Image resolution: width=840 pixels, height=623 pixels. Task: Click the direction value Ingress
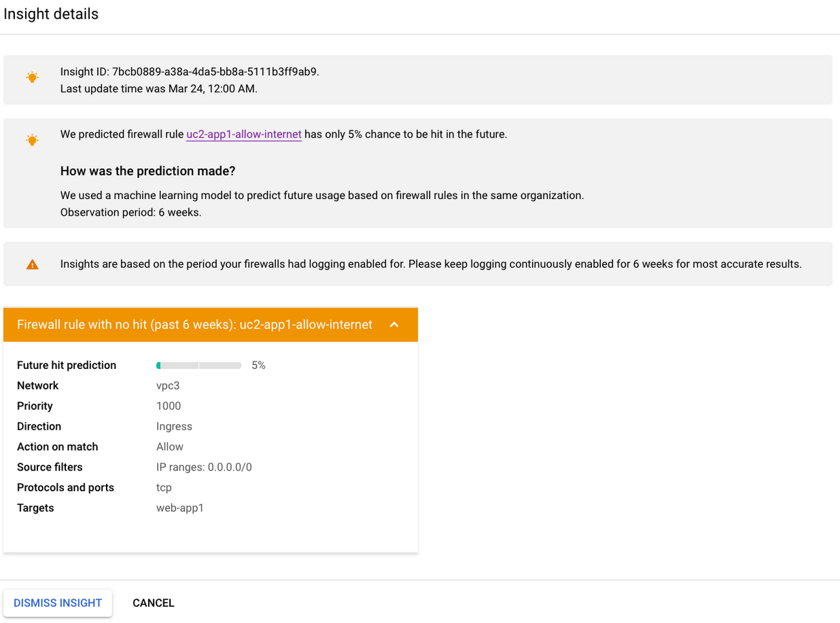174,427
